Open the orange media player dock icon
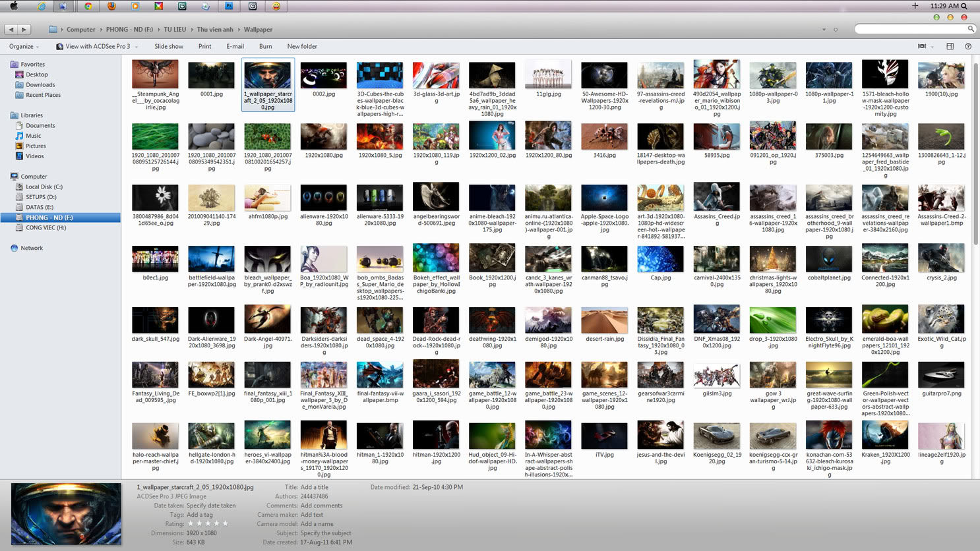This screenshot has height=551, width=980. click(135, 6)
